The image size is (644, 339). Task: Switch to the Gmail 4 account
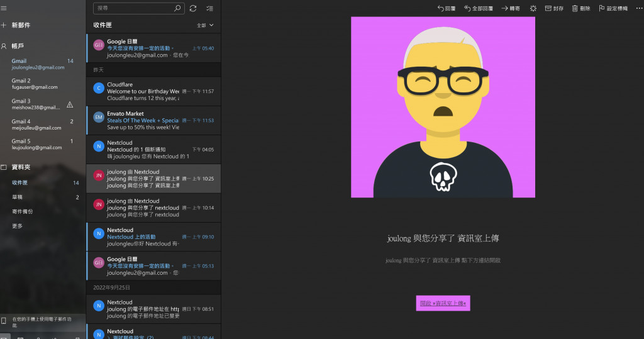42,125
